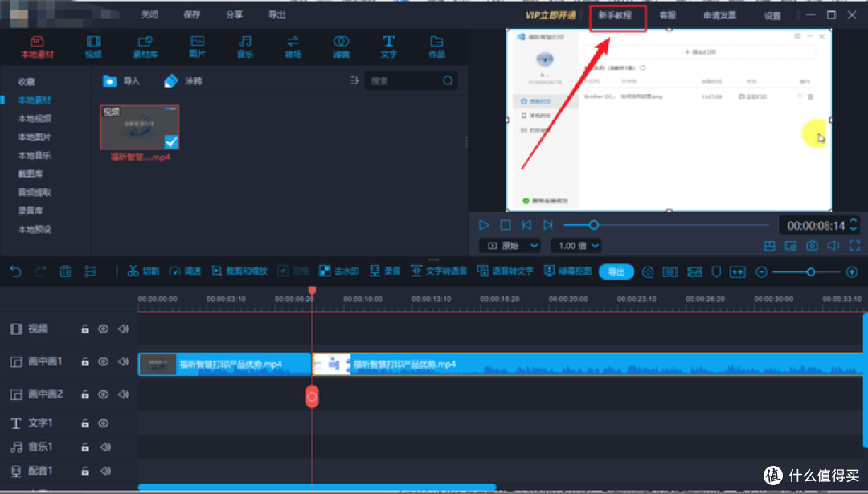
Task: Click the timecode 00:00:08:14 stepper arrows
Action: tap(854, 225)
